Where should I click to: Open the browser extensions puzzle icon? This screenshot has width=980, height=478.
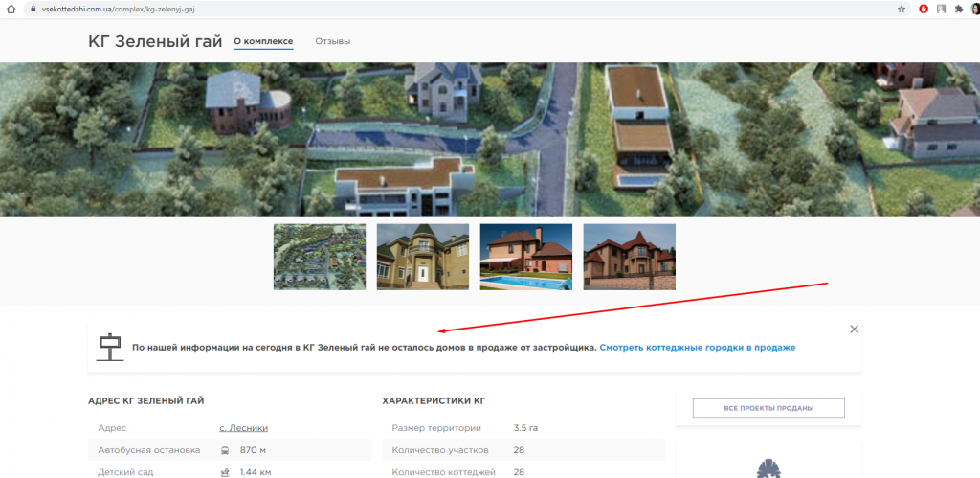pyautogui.click(x=958, y=8)
